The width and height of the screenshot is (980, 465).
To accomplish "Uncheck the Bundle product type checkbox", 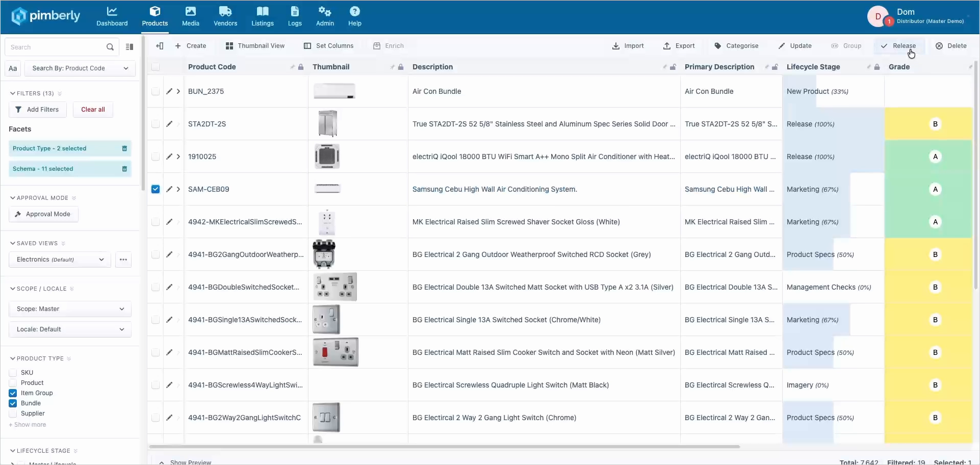I will click(x=13, y=403).
